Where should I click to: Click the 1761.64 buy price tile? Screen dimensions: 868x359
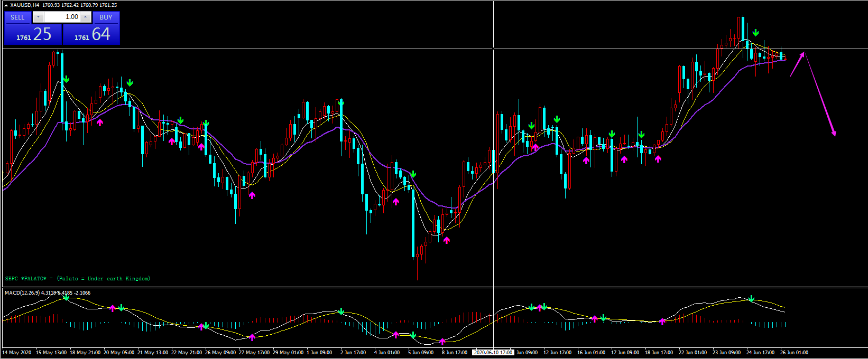[91, 35]
